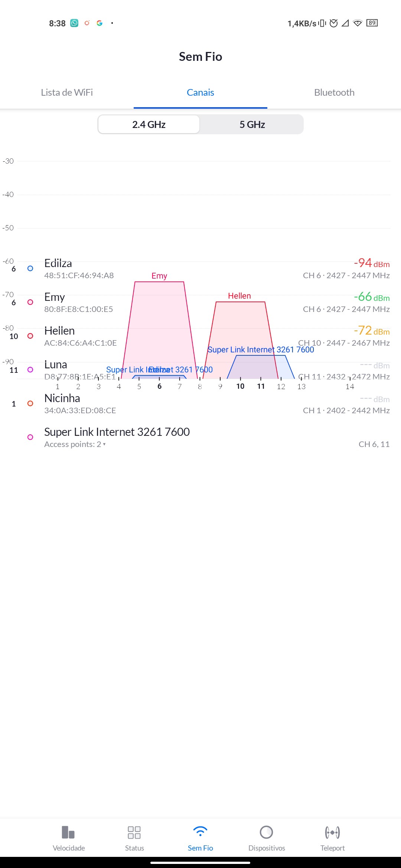Select the 2.4 GHz band

[x=149, y=124]
